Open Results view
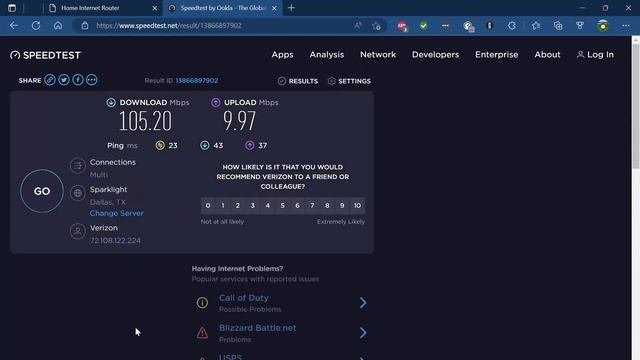640x360 pixels. point(298,81)
